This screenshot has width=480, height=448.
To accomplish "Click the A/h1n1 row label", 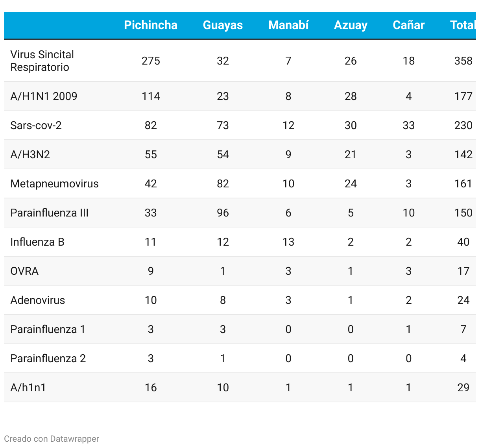I will (x=28, y=387).
